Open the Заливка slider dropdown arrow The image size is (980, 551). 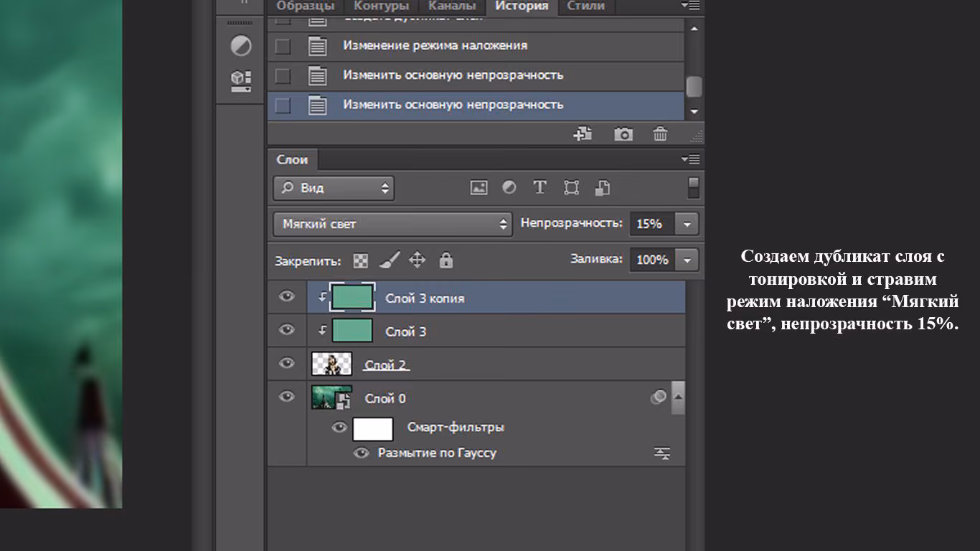pyautogui.click(x=687, y=260)
